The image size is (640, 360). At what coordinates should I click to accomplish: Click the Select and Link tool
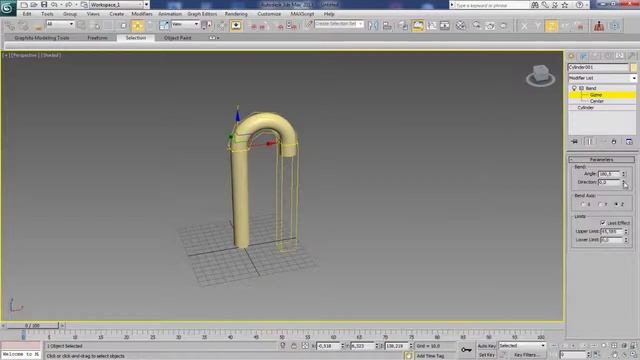coord(10,26)
